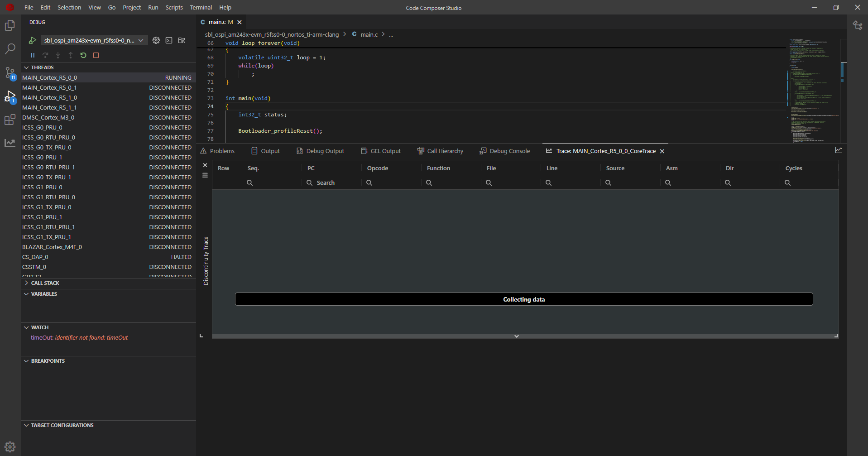Select the BLAZAR_Cortex_M4F_0 thread
The height and width of the screenshot is (456, 868).
point(109,247)
